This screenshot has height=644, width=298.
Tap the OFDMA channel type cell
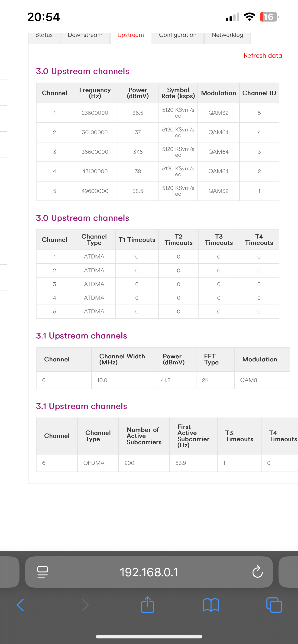pos(98,463)
